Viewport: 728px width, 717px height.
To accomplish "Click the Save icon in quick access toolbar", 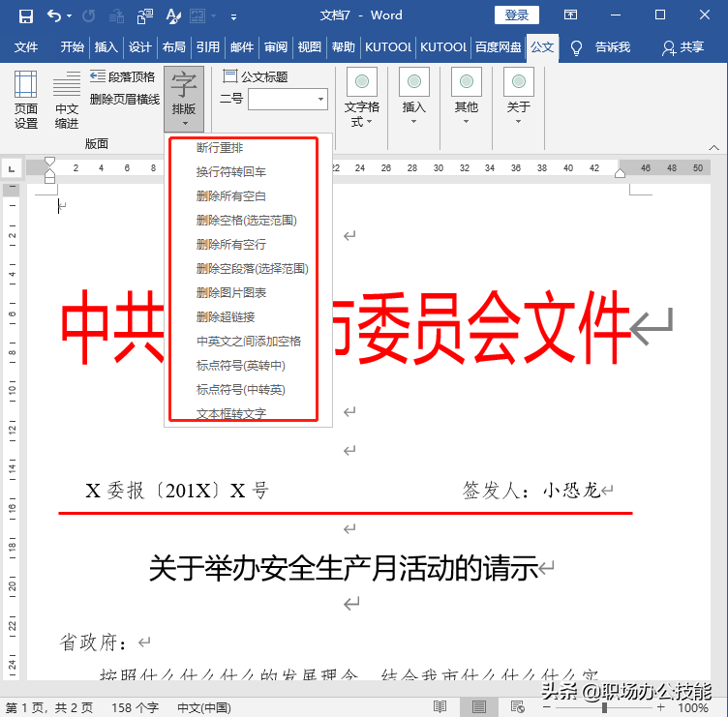I will pos(25,16).
